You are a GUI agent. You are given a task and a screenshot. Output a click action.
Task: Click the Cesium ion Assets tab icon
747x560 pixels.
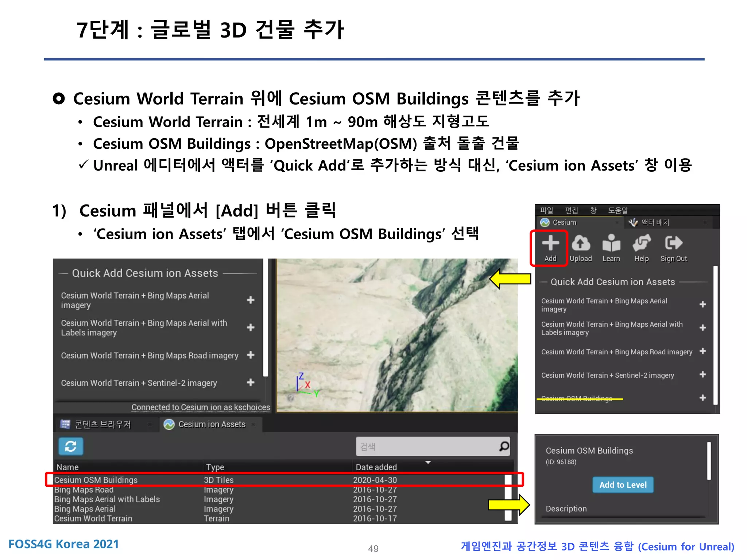pos(169,424)
